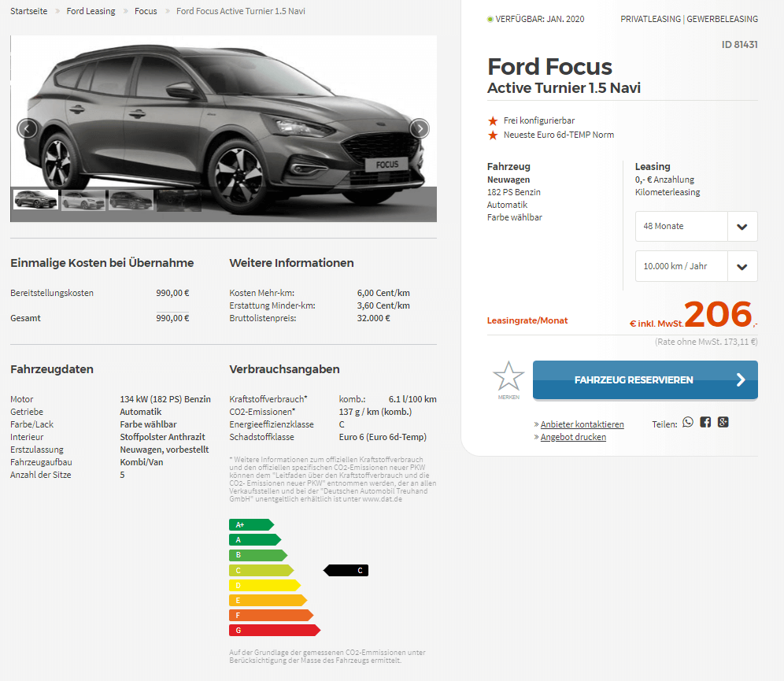Screen dimensions: 784x681
Task: Click the Ford Focus Active Turnier 1.5 Navi breadcrumb
Action: (x=241, y=11)
